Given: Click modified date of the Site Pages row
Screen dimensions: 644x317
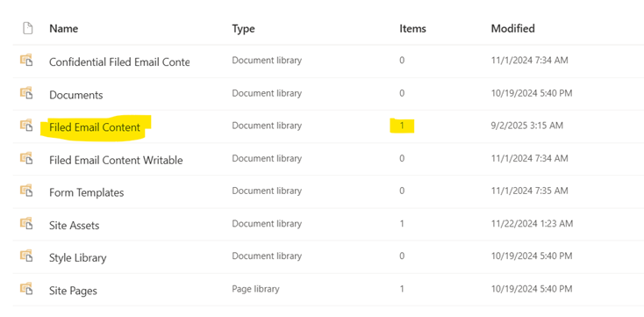Looking at the screenshot, I should [532, 289].
